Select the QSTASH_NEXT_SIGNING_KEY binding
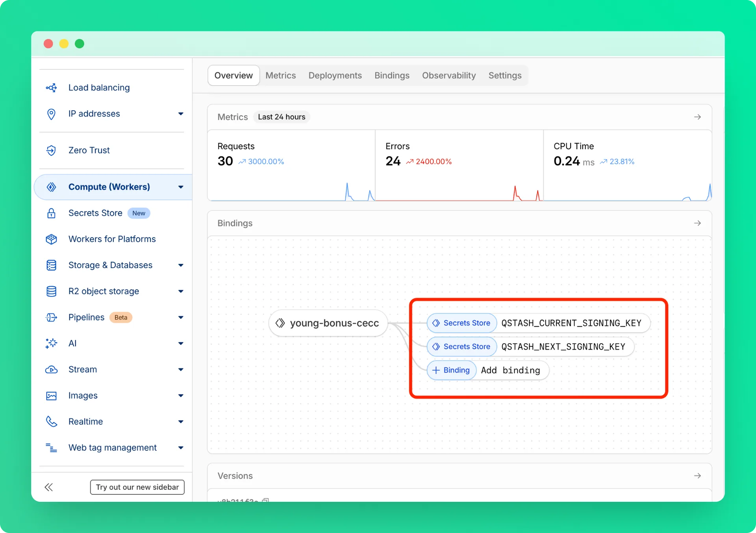Screen dimensions: 756x533 530,347
